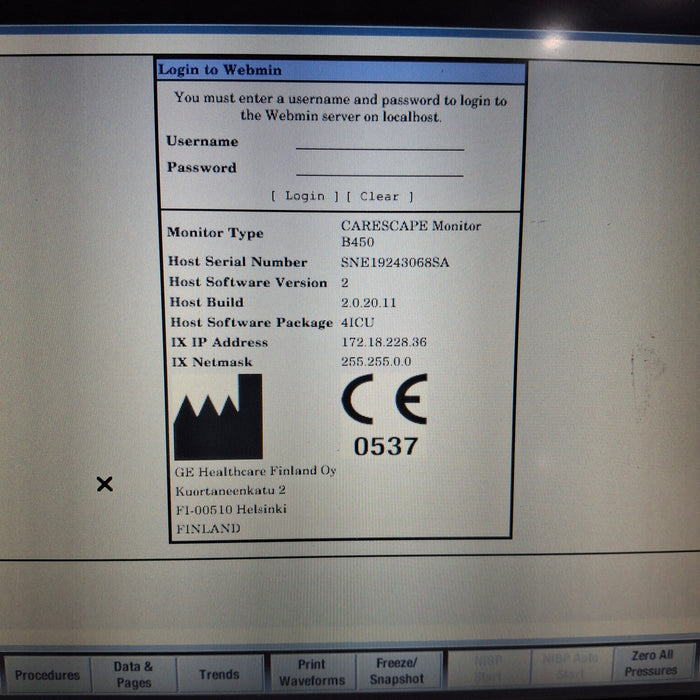Image resolution: width=700 pixels, height=700 pixels.
Task: Click the Monitor Type label
Action: [215, 233]
